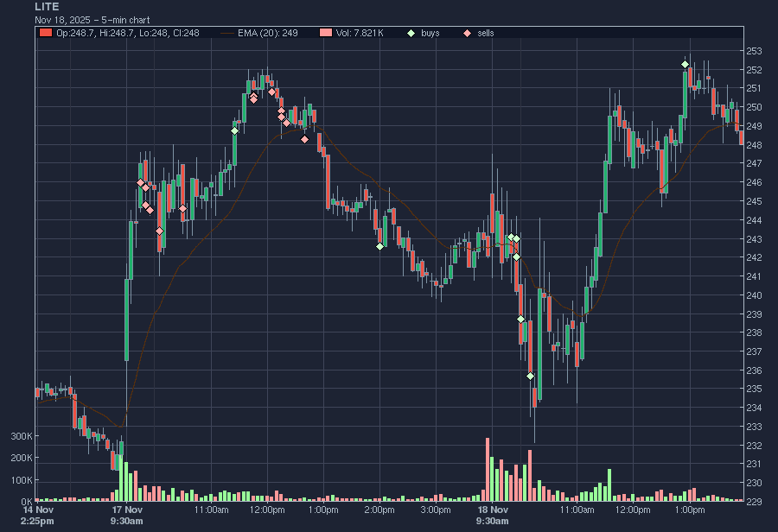The image size is (778, 532).
Task: Select the sell marker near 248.3 after noon
Action: coord(304,140)
